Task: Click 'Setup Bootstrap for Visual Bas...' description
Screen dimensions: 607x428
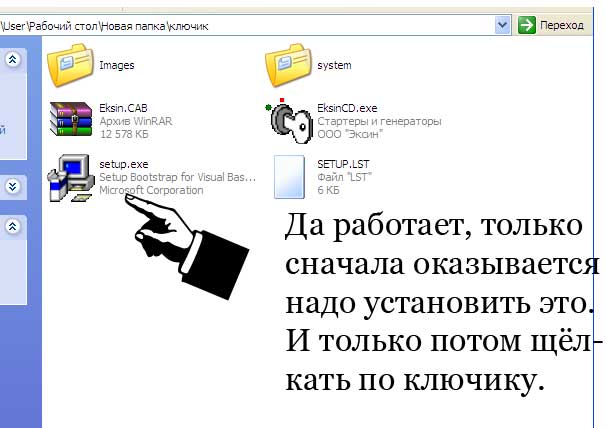Action: coord(178,177)
